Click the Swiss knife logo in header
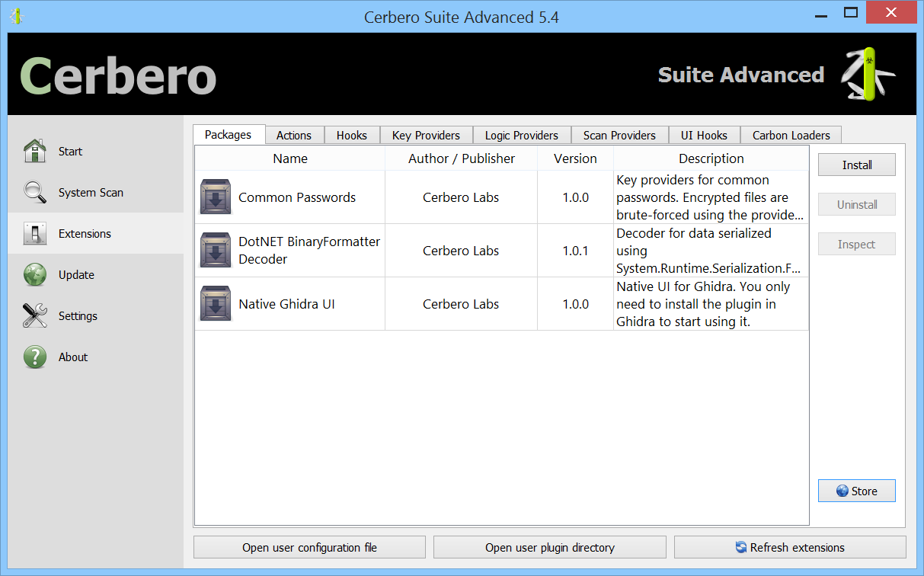The width and height of the screenshot is (924, 576). click(868, 74)
